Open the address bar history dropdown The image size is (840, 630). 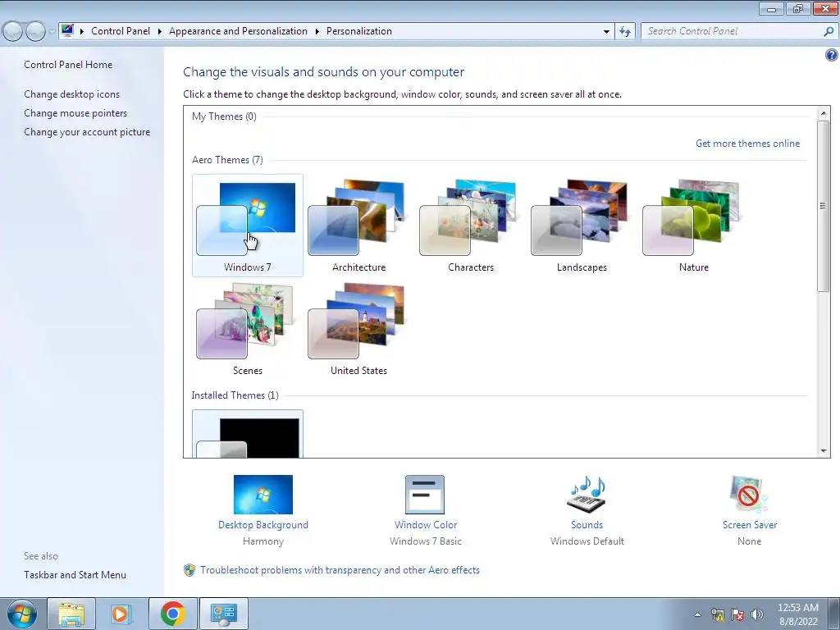[606, 32]
